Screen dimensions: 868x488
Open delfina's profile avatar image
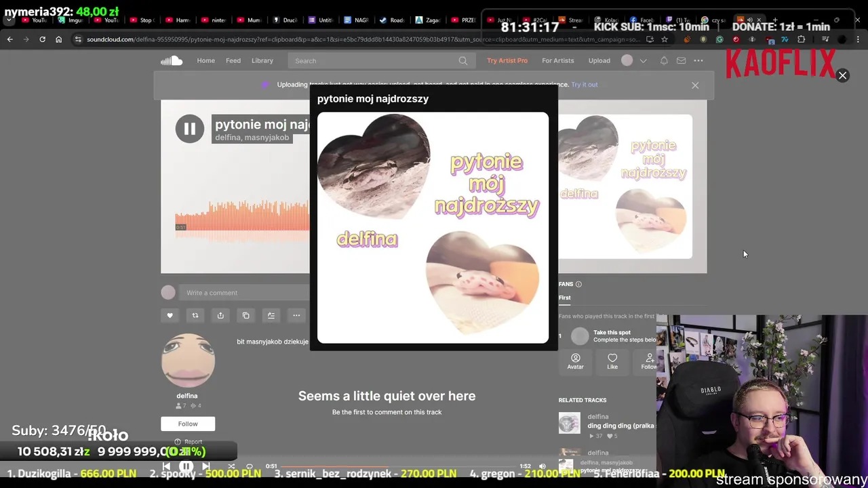[188, 361]
